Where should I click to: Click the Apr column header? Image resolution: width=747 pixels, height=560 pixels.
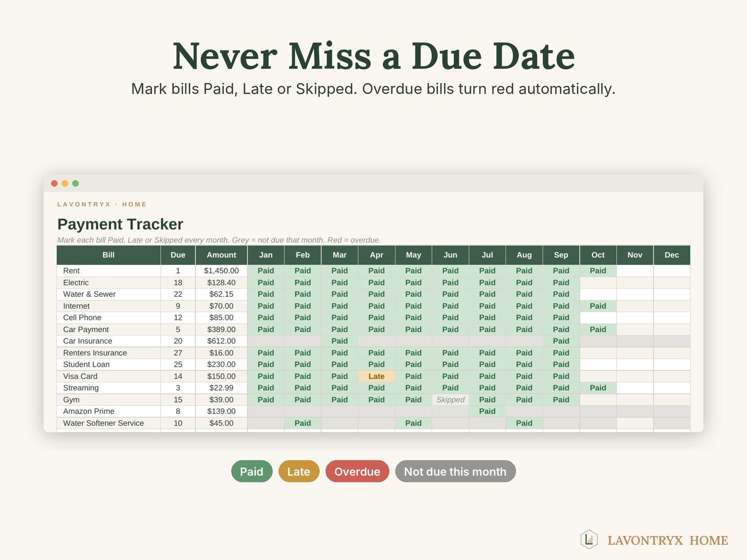376,255
